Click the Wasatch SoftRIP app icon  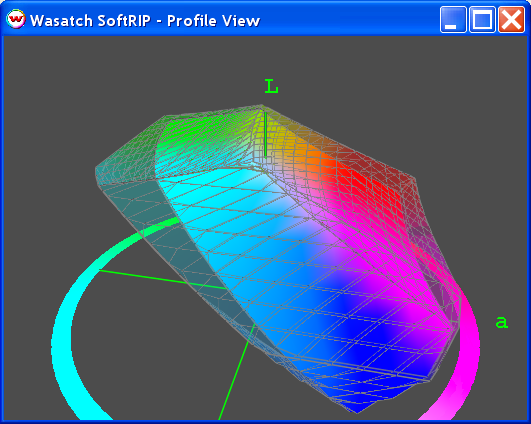[x=16, y=20]
